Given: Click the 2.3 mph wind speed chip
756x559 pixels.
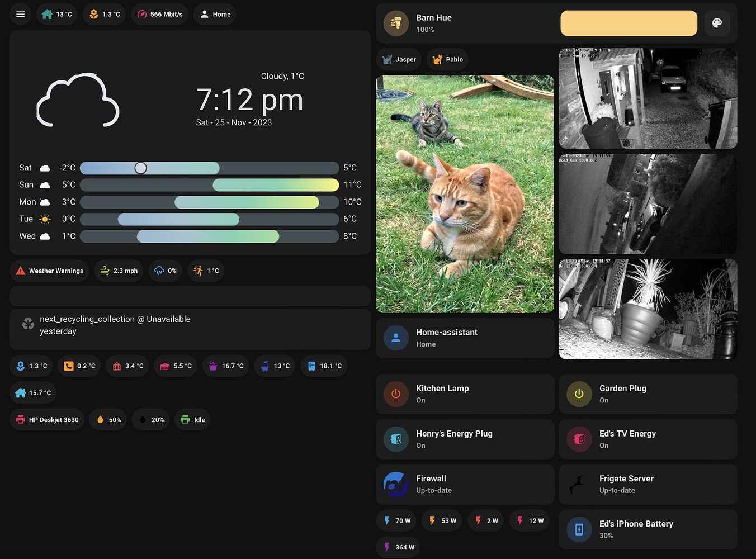Looking at the screenshot, I should tap(119, 271).
